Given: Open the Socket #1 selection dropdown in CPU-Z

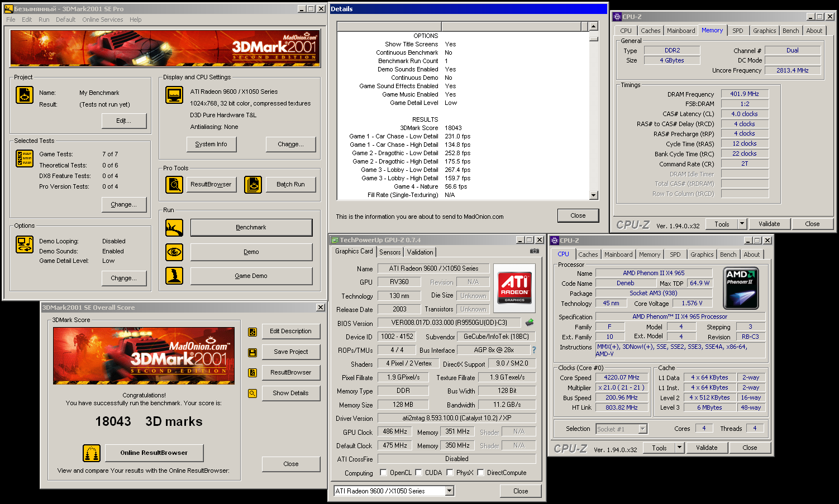Looking at the screenshot, I should (642, 429).
